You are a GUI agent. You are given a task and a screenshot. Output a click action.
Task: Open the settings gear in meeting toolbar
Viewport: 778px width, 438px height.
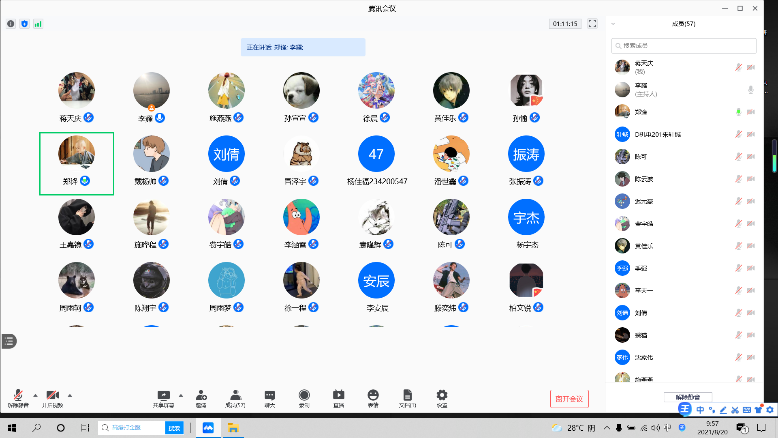tap(441, 395)
